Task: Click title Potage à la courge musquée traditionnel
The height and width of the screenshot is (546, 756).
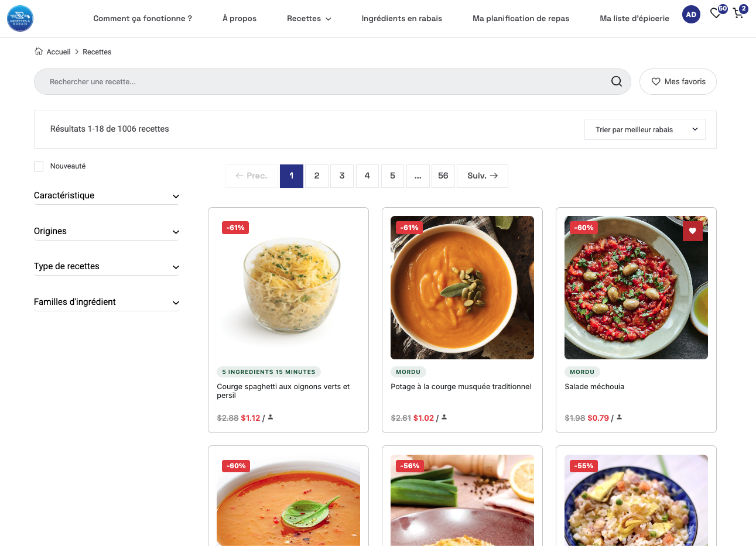Action: (x=461, y=386)
